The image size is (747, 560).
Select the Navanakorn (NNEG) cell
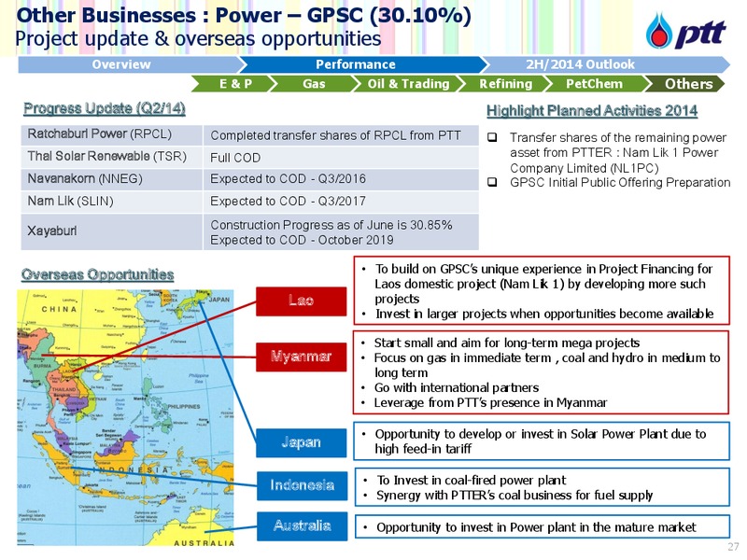(x=112, y=179)
